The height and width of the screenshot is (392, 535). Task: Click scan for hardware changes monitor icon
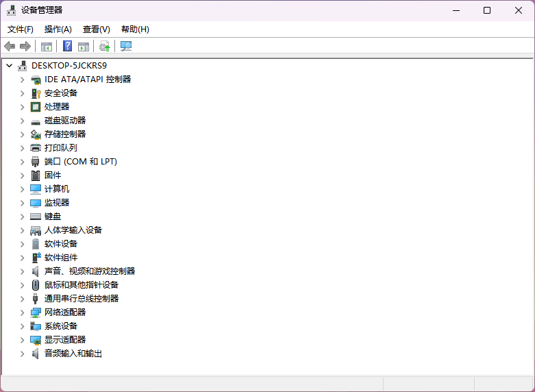pyautogui.click(x=126, y=46)
